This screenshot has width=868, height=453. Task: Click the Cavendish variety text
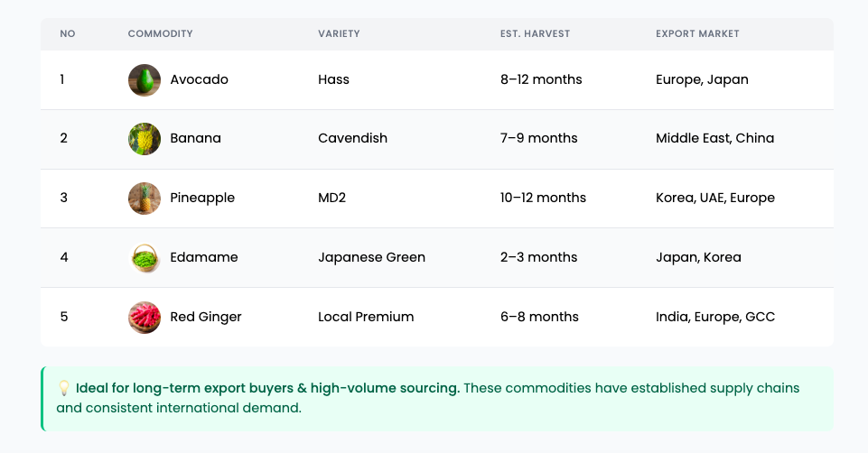pyautogui.click(x=352, y=138)
